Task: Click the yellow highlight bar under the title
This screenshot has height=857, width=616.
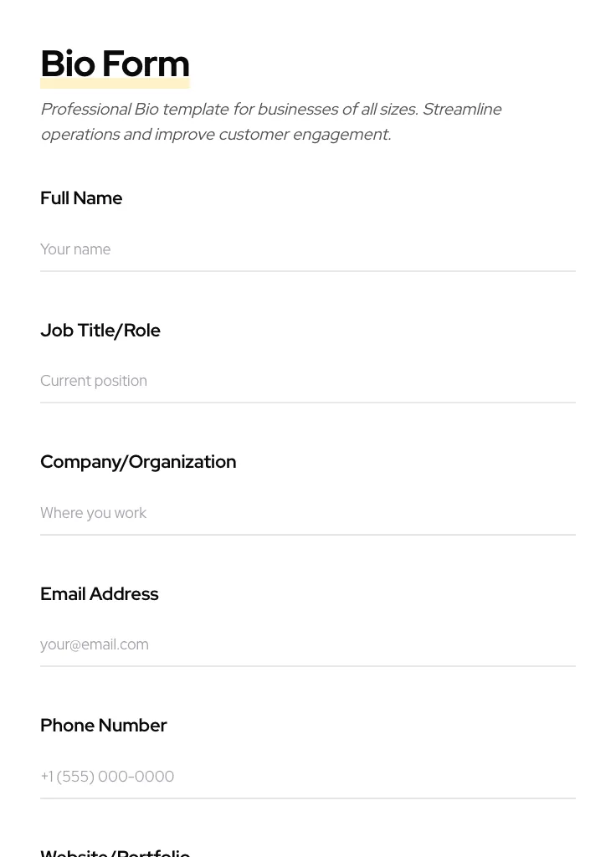Action: (115, 85)
